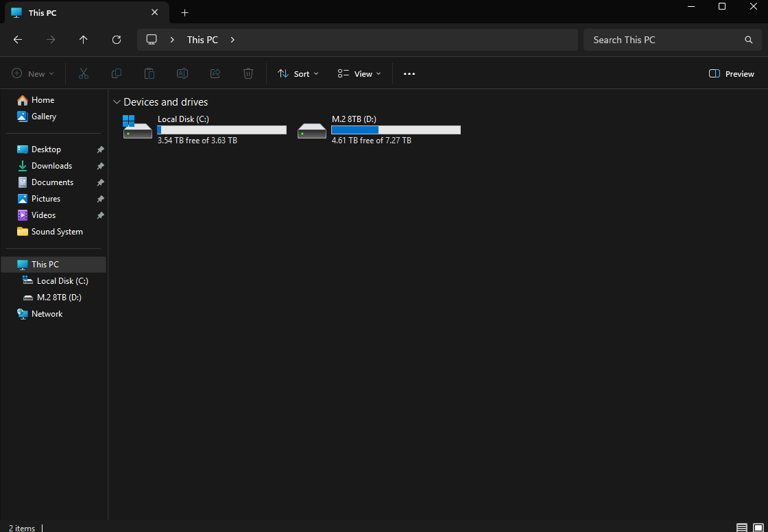The image size is (768, 532).
Task: Click the 'Local Disk (C:)' drive label
Action: tap(183, 119)
